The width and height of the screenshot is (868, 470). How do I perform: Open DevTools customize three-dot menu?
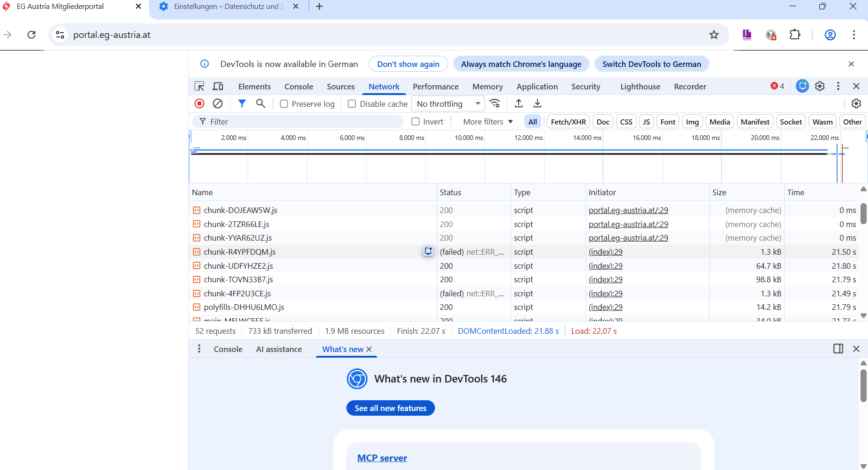pos(838,86)
